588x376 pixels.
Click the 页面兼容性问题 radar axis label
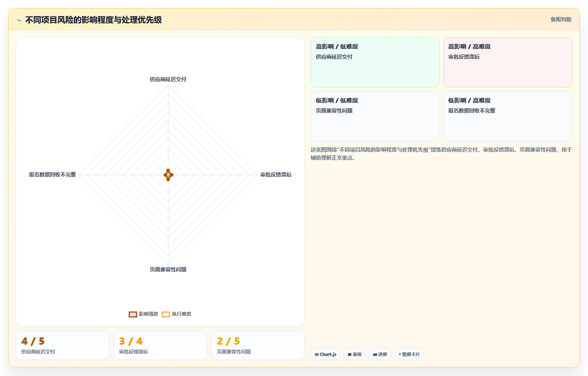(x=168, y=269)
